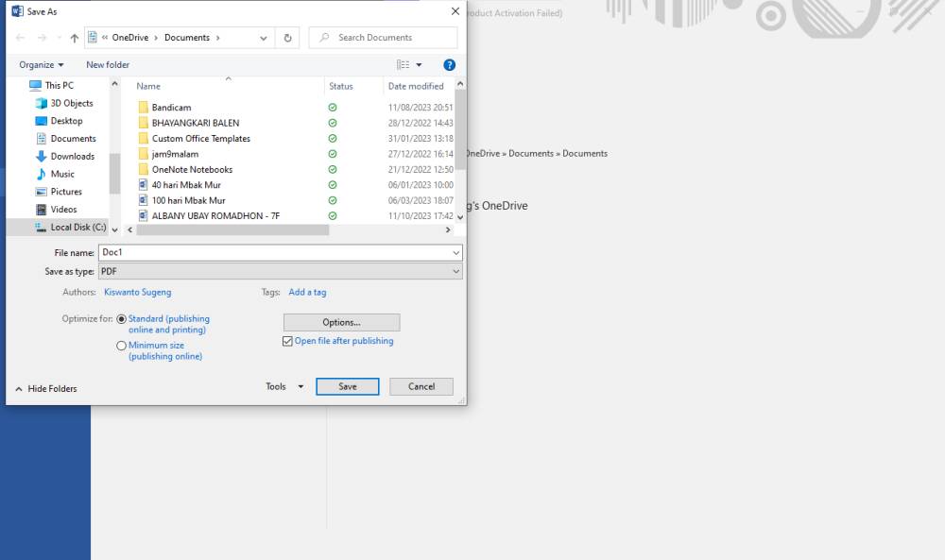Image resolution: width=945 pixels, height=560 pixels.
Task: Select the 40 hari Mbak Mur Word file icon
Action: 144,185
